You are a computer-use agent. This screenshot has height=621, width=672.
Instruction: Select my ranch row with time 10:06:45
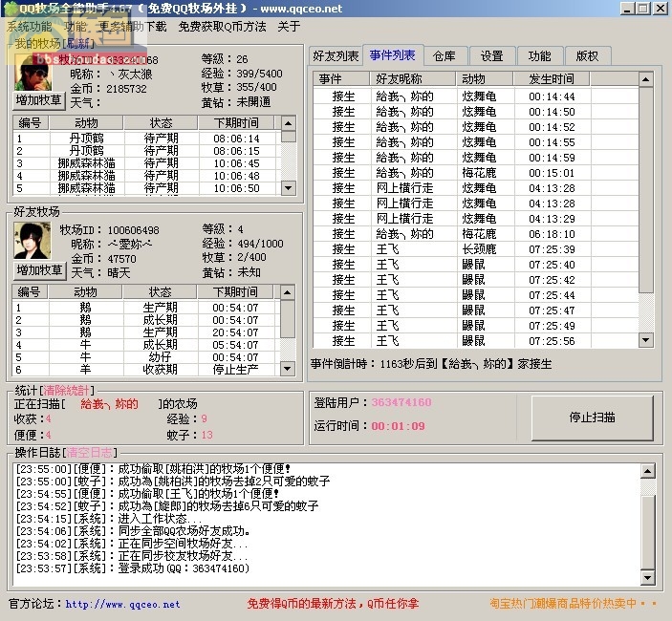147,163
